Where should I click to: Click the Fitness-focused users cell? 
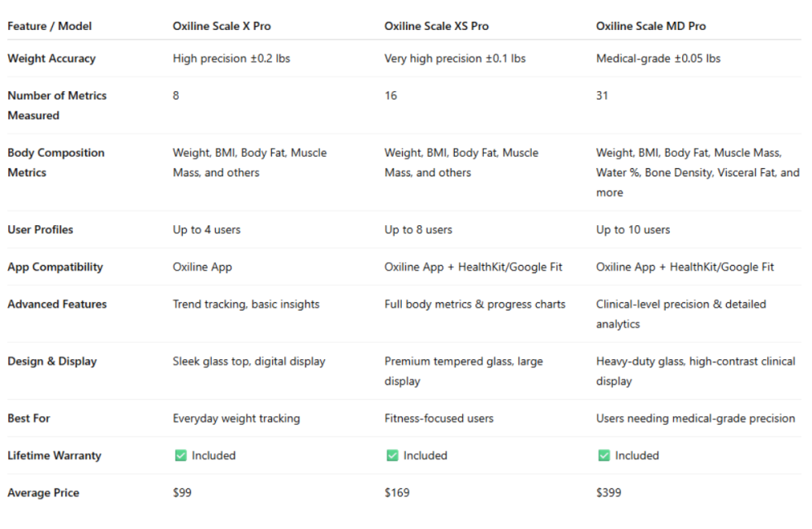tap(438, 418)
